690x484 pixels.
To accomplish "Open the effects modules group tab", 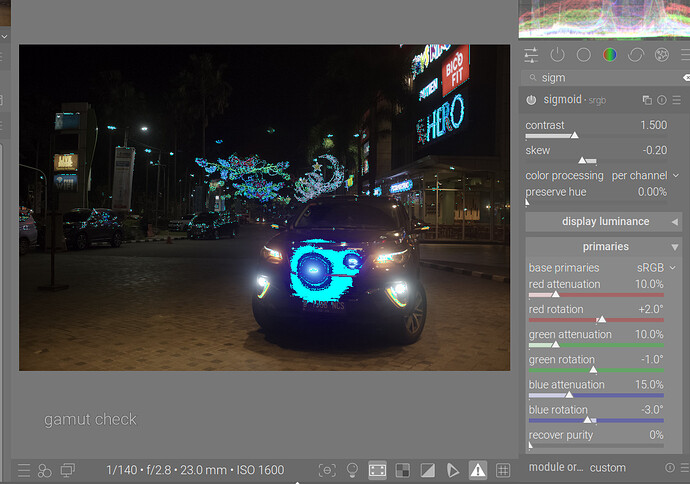I will pos(661,55).
